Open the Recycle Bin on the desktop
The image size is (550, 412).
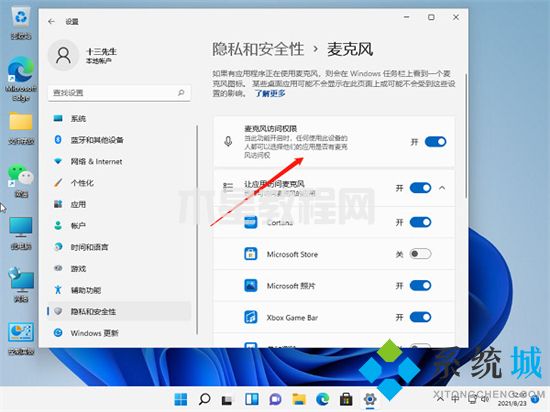pos(21,23)
